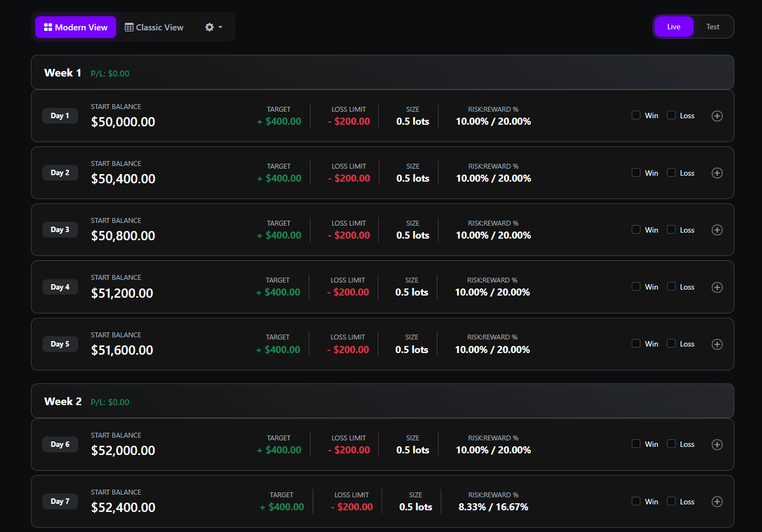Mark Day 6 as Win
The height and width of the screenshot is (532, 762).
pyautogui.click(x=636, y=443)
